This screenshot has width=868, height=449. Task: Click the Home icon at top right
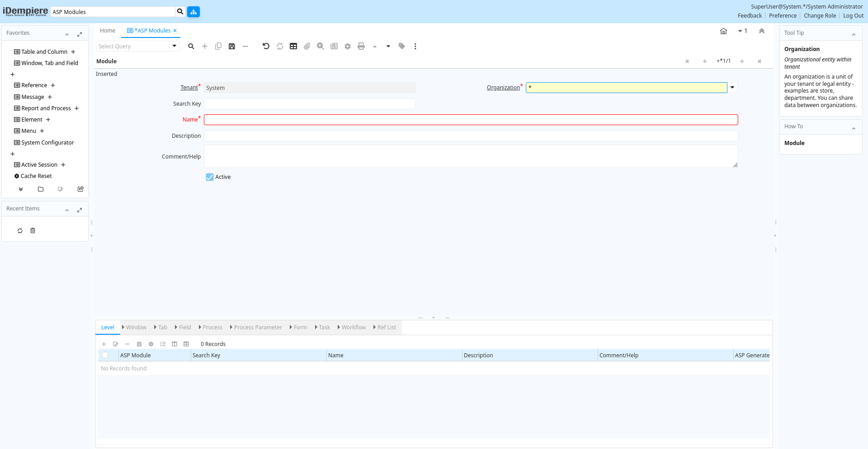click(723, 31)
